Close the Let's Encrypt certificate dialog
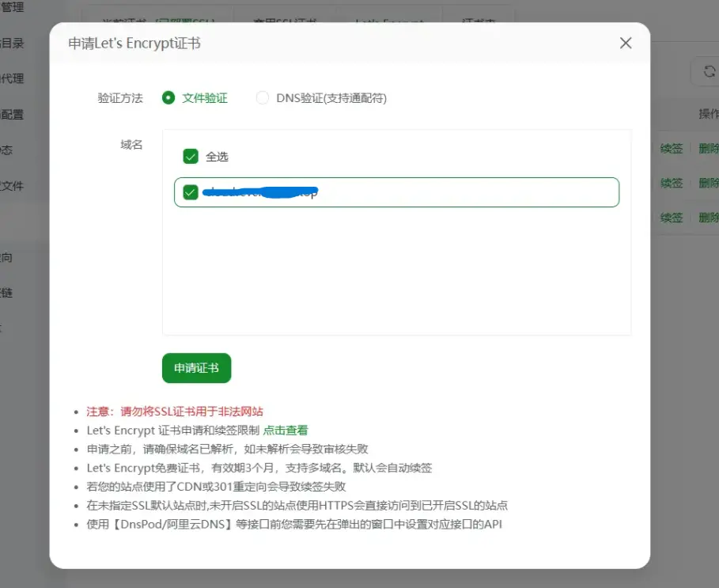The height and width of the screenshot is (588, 719). [626, 43]
